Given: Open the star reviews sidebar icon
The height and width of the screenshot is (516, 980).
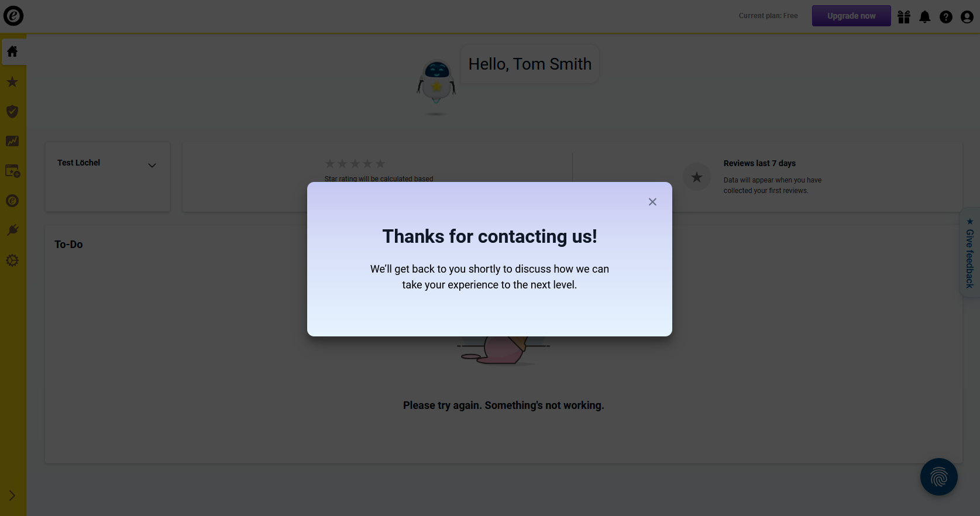Looking at the screenshot, I should pos(12,82).
